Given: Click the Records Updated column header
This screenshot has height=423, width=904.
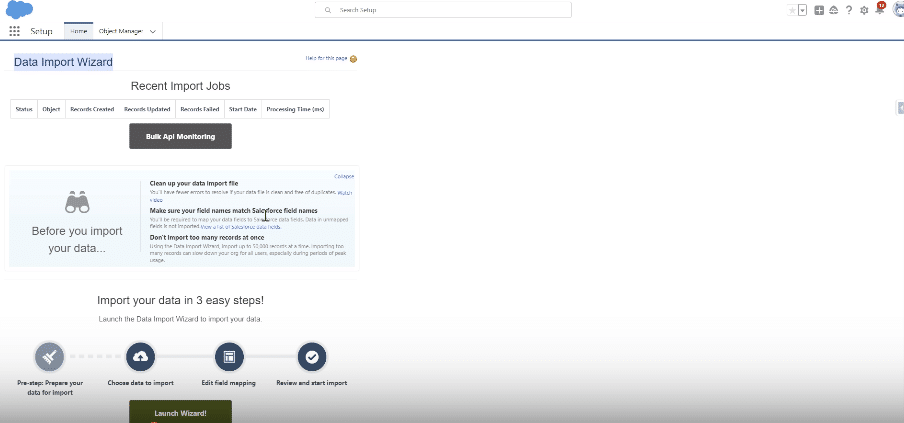Looking at the screenshot, I should point(147,109).
